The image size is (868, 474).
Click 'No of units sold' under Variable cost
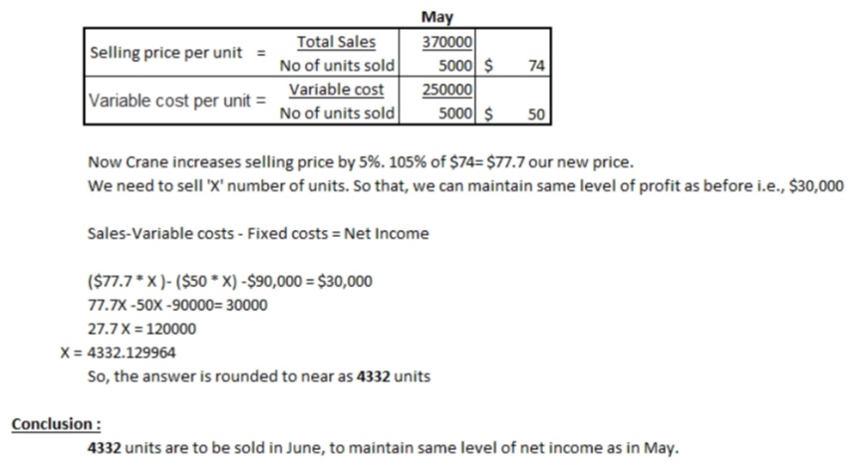pyautogui.click(x=337, y=114)
